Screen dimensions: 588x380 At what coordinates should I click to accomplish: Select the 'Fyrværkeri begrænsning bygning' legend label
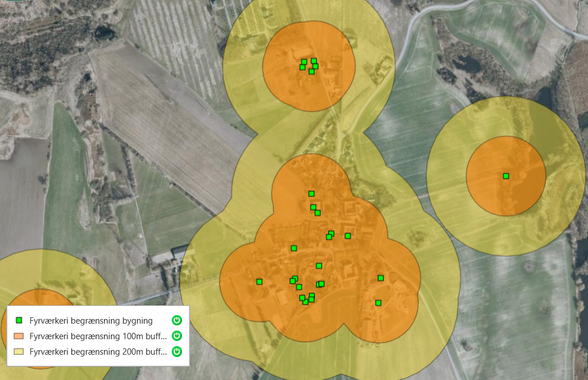[91, 320]
